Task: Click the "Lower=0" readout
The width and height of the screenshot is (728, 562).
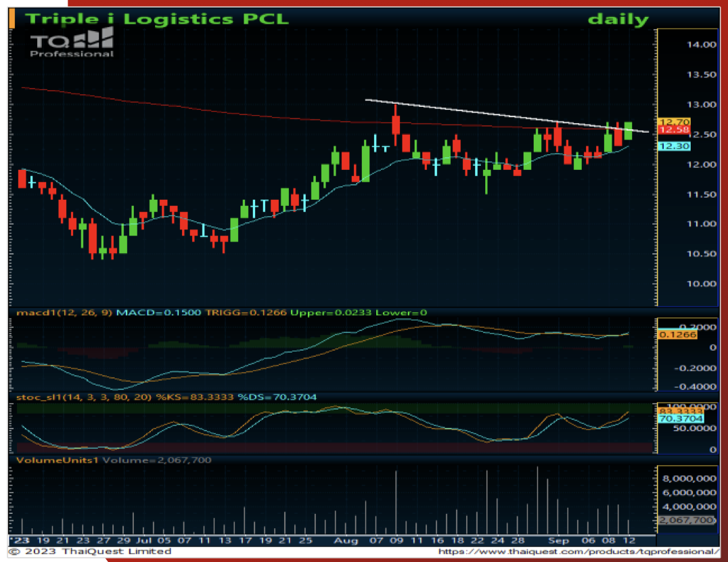Action: pyautogui.click(x=401, y=313)
